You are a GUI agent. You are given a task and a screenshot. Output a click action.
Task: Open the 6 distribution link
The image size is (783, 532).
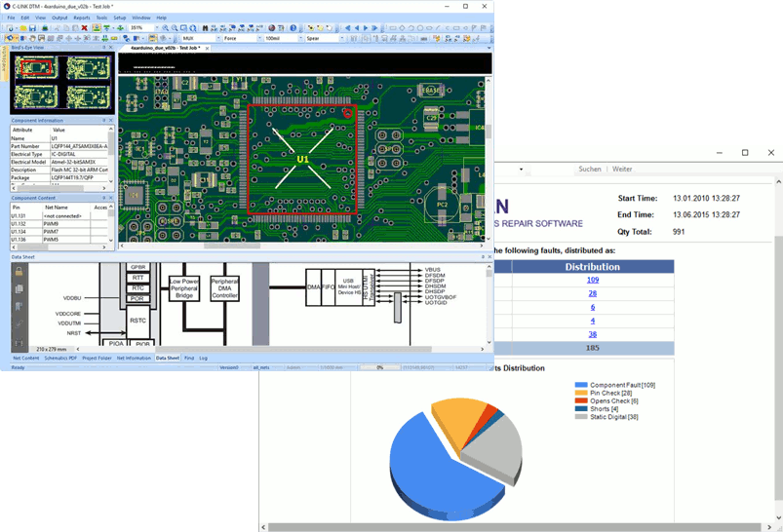coord(593,308)
